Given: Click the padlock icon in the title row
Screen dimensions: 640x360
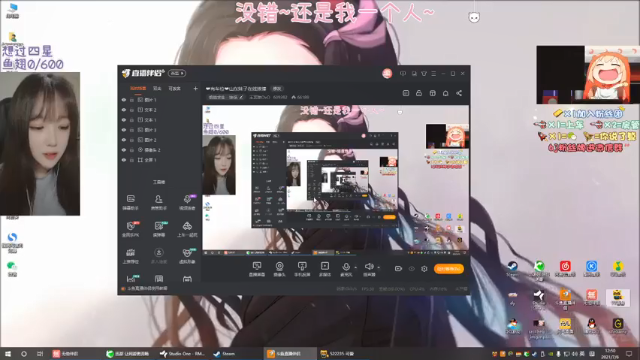Looking at the screenshot, I should tap(419, 93).
